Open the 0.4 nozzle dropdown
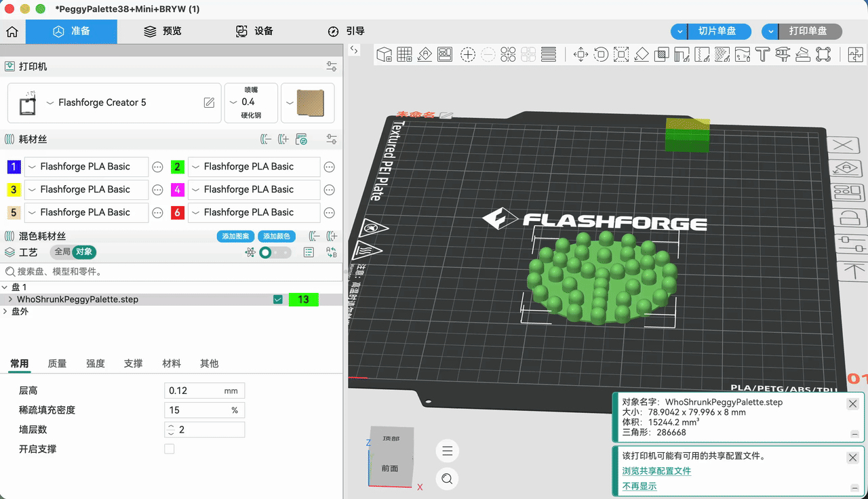 tap(234, 102)
